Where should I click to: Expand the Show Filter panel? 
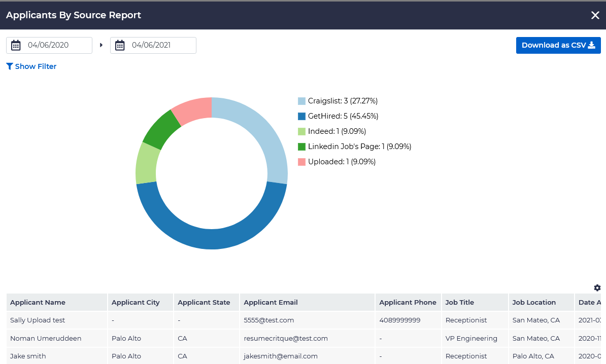pyautogui.click(x=36, y=66)
